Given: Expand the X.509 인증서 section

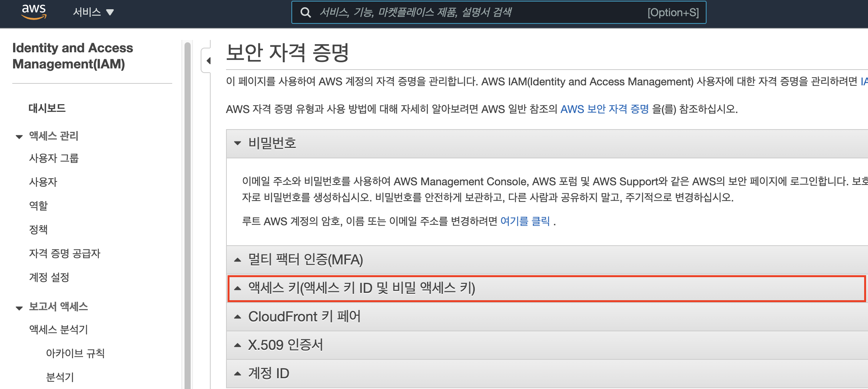Looking at the screenshot, I should point(547,345).
